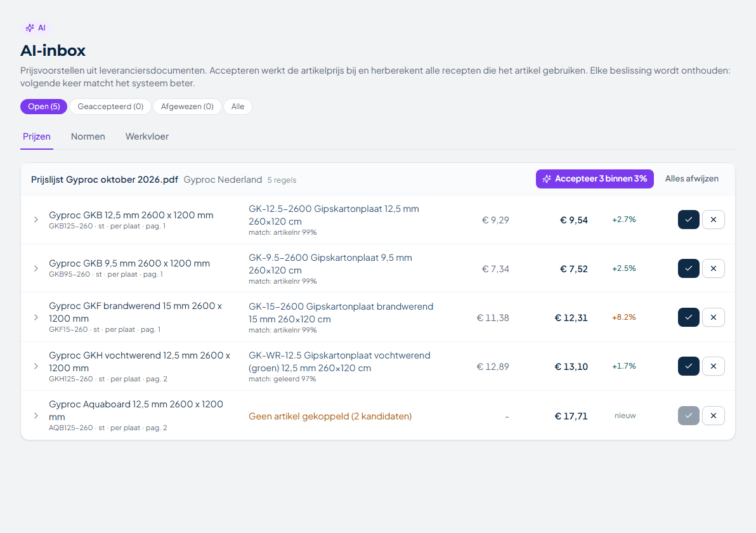
Task: Reject the Gyproc GKB 9,5 mm proposal
Action: coord(714,268)
